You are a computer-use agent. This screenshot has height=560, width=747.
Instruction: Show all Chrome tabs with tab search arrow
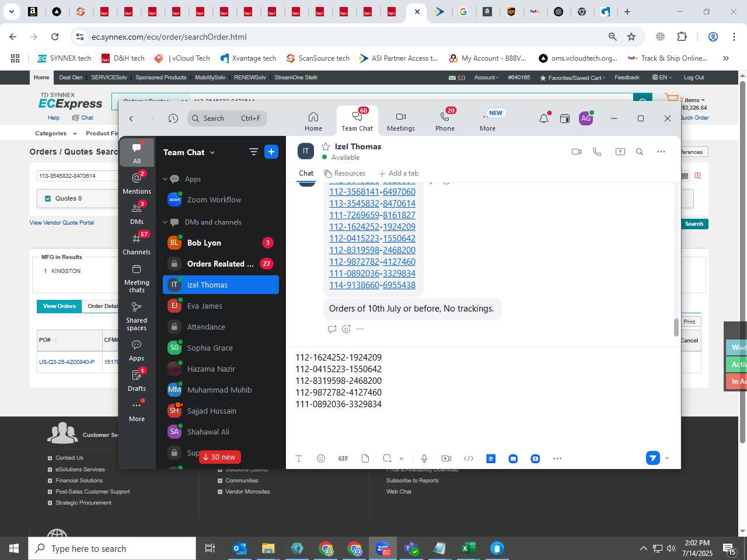click(12, 12)
